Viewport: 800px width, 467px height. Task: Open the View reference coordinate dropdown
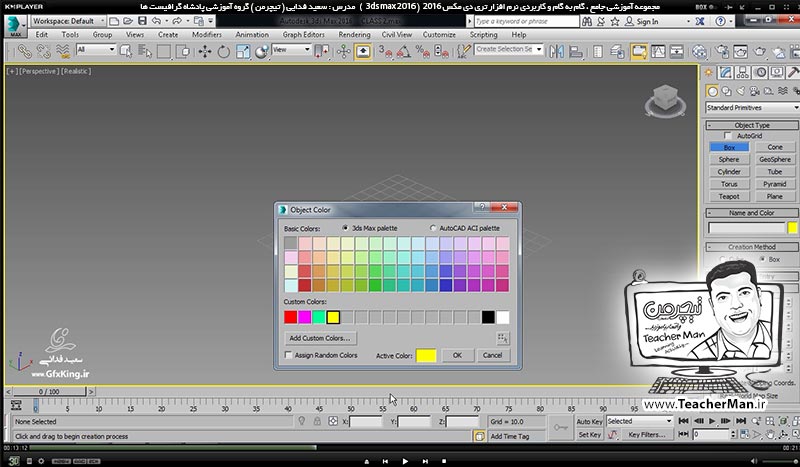click(291, 50)
